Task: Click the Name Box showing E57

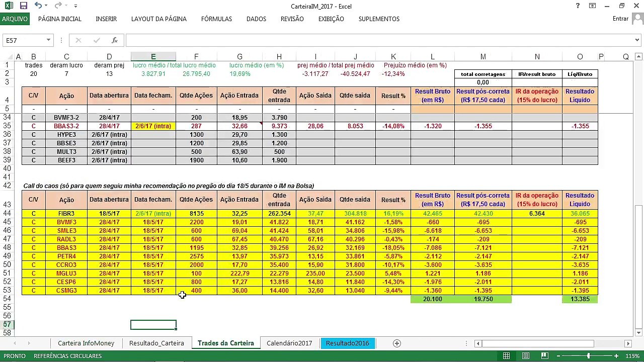Action: (x=24, y=40)
